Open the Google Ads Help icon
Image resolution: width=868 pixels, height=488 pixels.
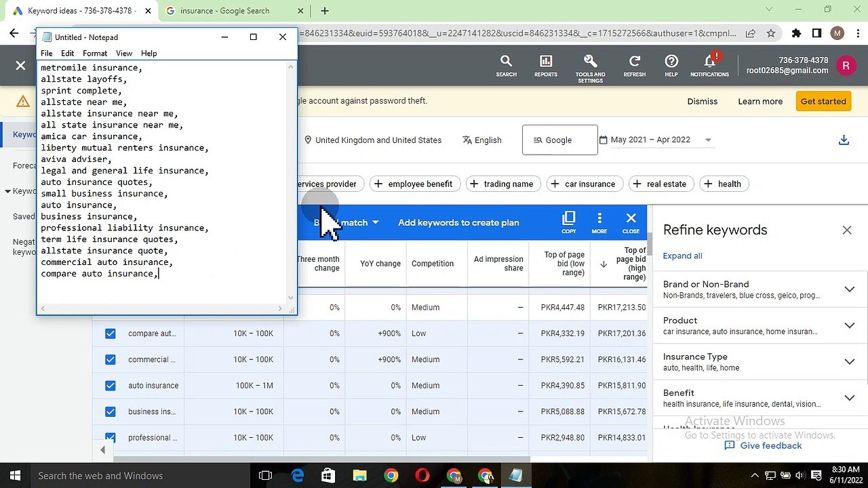pos(671,66)
